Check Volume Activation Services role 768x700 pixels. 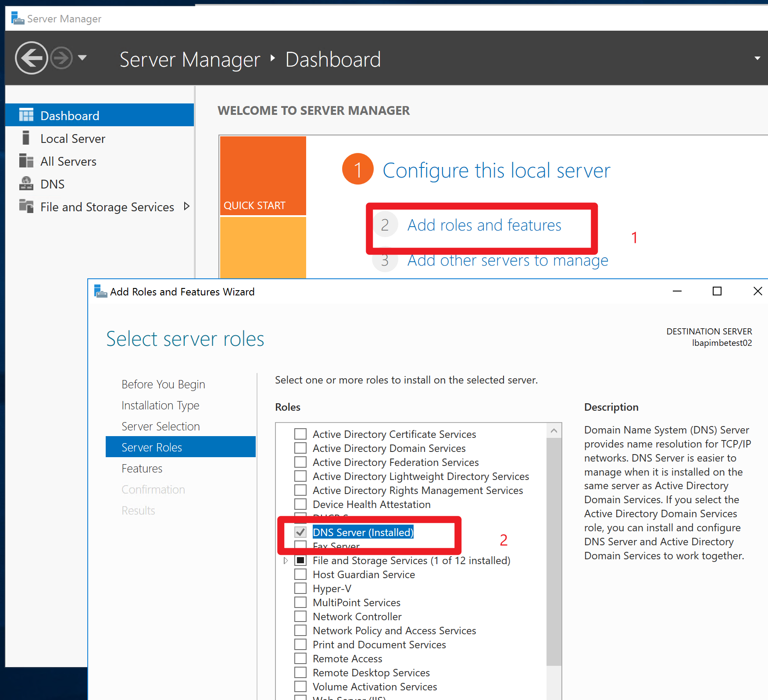pos(300,686)
